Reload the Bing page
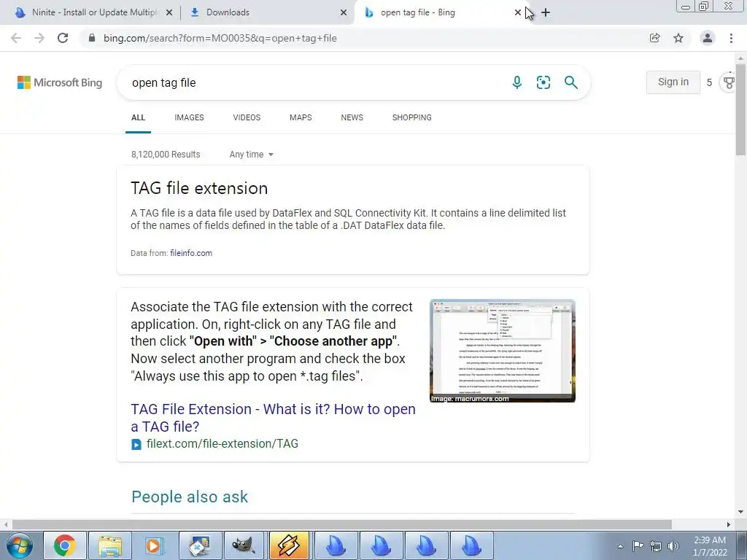The height and width of the screenshot is (560, 747). [x=63, y=38]
